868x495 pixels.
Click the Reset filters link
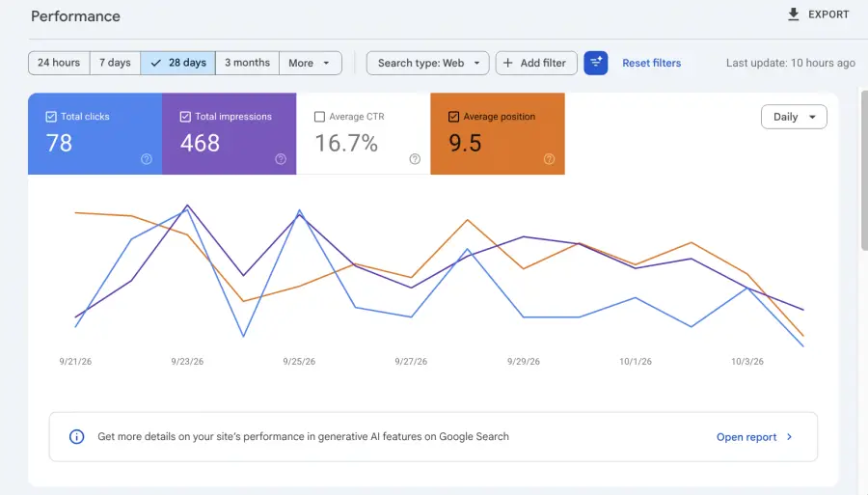click(x=652, y=63)
